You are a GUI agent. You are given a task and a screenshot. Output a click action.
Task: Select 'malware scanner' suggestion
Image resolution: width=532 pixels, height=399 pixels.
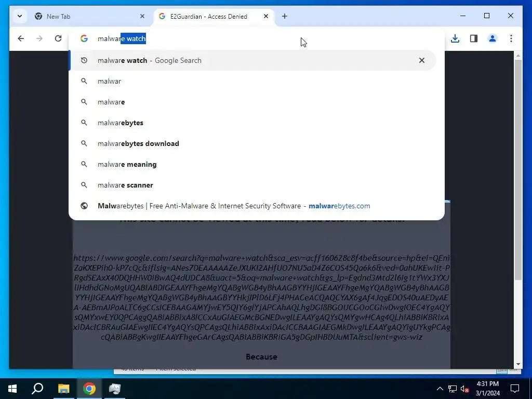253,185
